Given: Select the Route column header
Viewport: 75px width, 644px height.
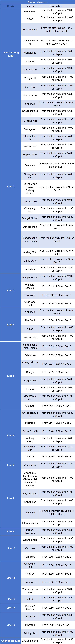Looking at the screenshot, I should 11,6.
